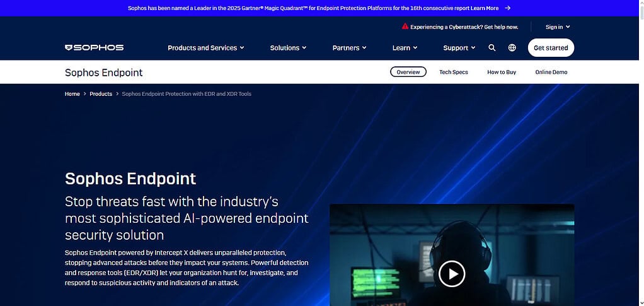This screenshot has height=306, width=644.
Task: Expand the Partners menu
Action: click(349, 48)
